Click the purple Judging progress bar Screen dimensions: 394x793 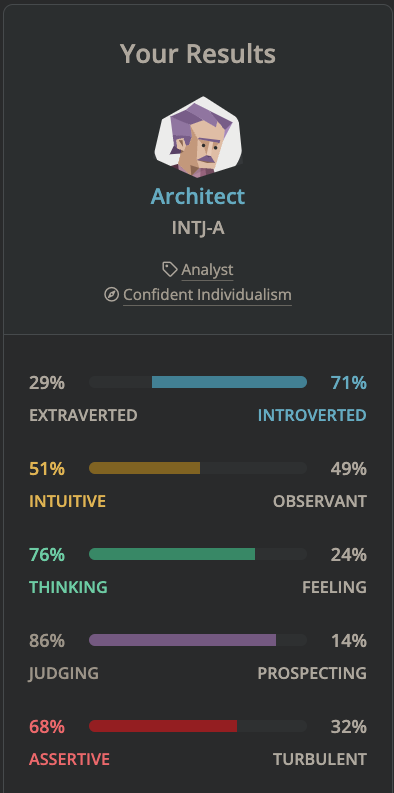[x=183, y=640]
